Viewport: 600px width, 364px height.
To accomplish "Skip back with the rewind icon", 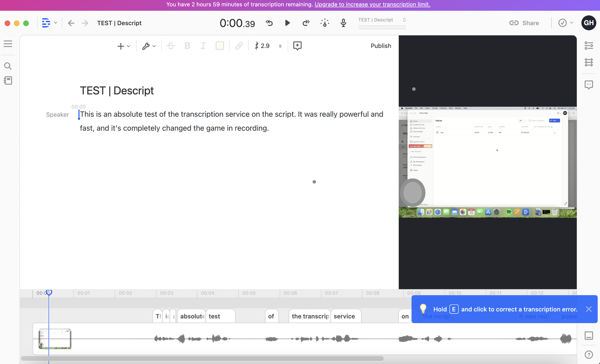I will (x=269, y=23).
